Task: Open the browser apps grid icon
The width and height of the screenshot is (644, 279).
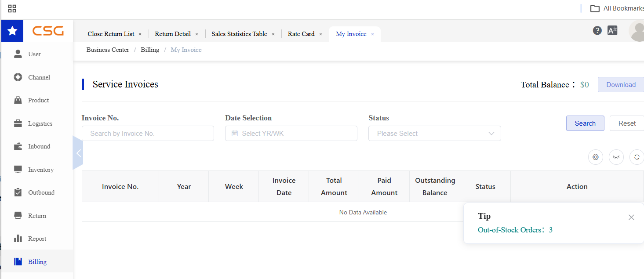Action: pos(12,8)
